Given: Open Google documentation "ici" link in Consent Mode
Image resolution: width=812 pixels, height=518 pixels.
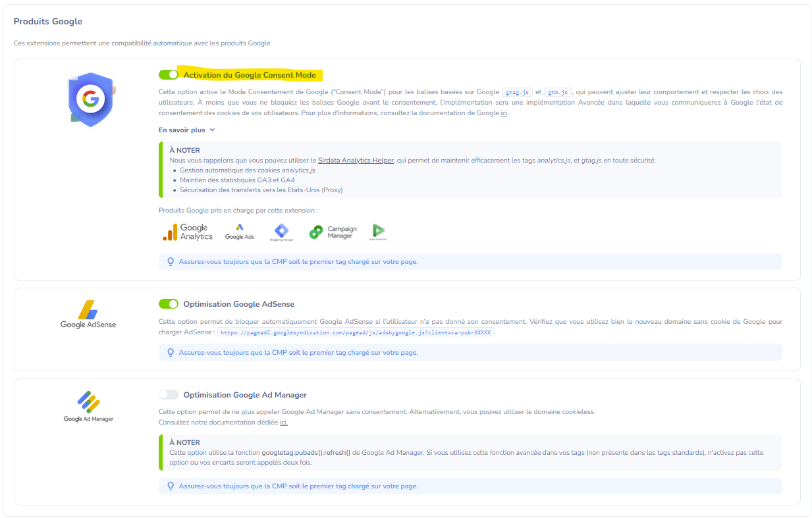Looking at the screenshot, I should click(x=504, y=113).
